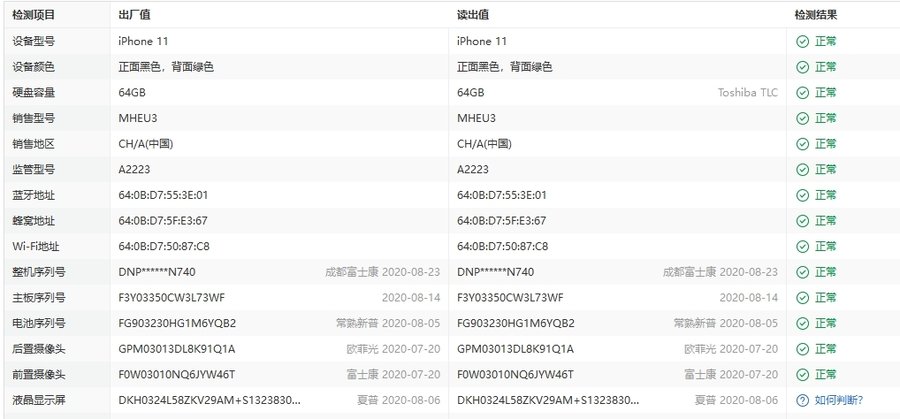The height and width of the screenshot is (419, 900).
Task: Click read value CH/A(中国) in 读出值 column
Action: click(x=484, y=144)
